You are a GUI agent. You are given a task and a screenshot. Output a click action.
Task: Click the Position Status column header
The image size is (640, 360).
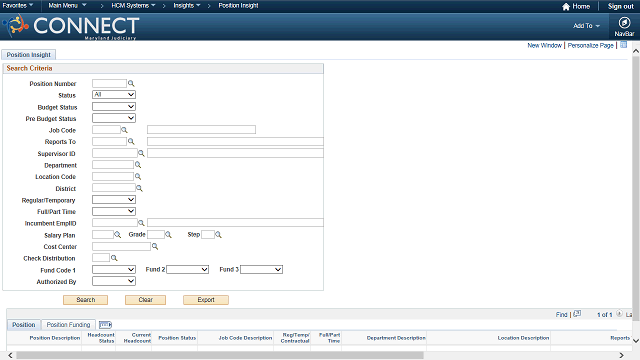point(177,338)
